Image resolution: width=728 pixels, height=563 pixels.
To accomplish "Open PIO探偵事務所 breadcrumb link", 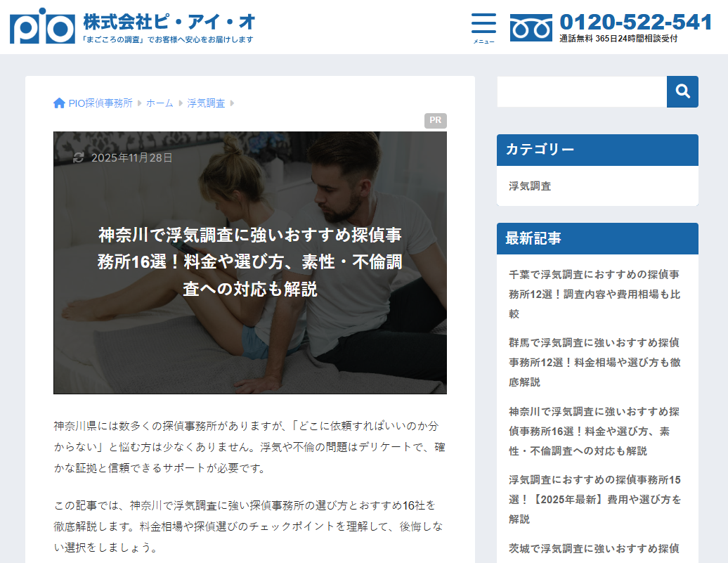I will [x=100, y=103].
